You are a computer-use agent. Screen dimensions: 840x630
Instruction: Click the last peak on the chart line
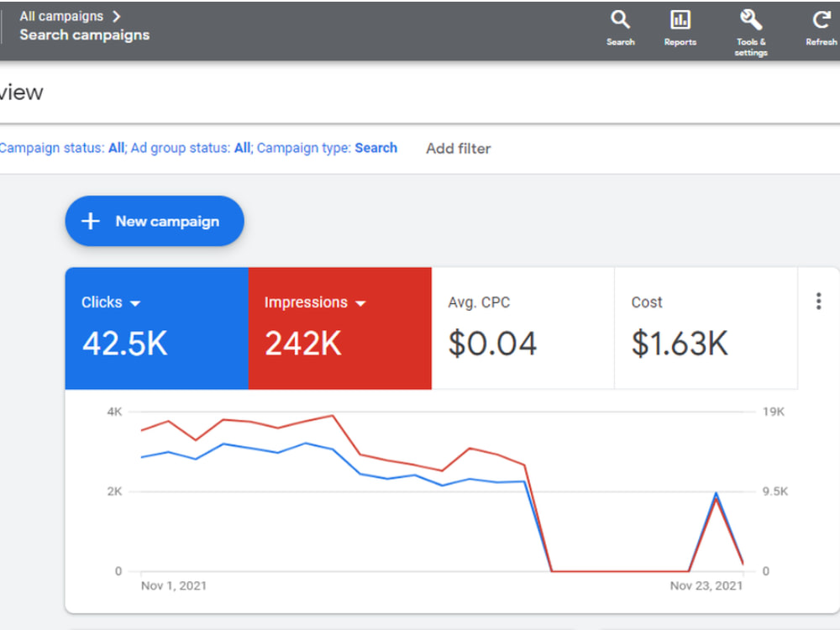pos(716,494)
